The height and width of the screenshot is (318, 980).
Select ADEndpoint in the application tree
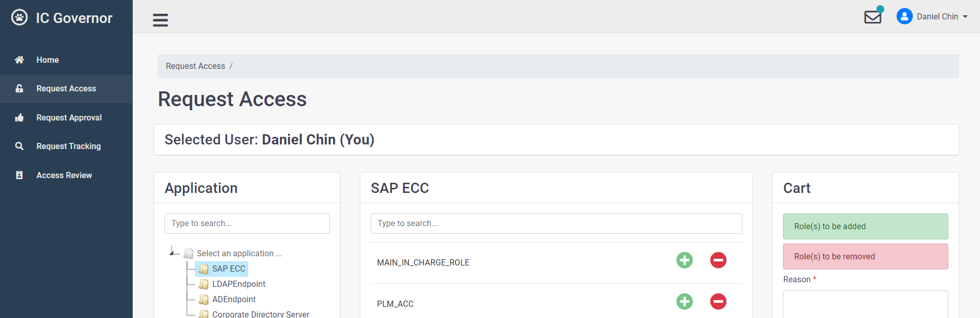click(x=234, y=300)
